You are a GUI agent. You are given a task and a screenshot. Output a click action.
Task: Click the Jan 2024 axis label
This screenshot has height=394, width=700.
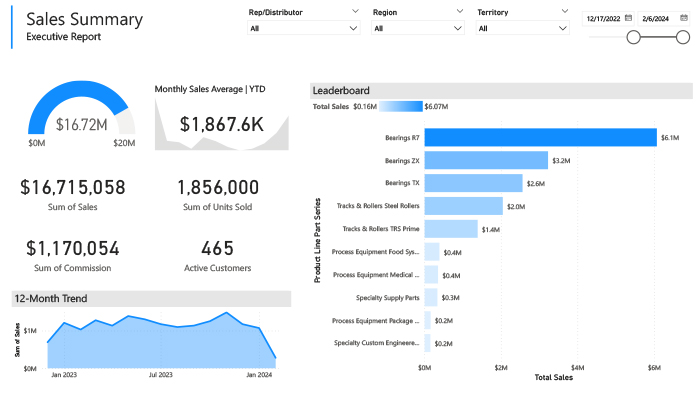pos(259,375)
